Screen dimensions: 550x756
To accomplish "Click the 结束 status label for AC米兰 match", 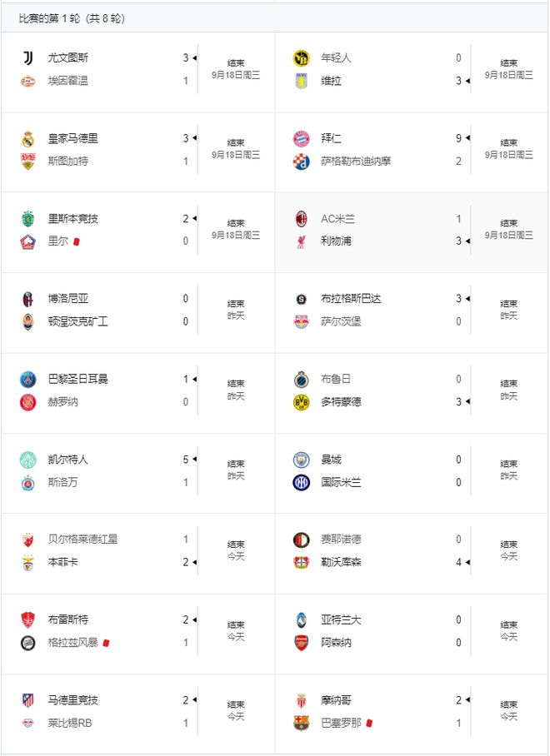I will (509, 223).
